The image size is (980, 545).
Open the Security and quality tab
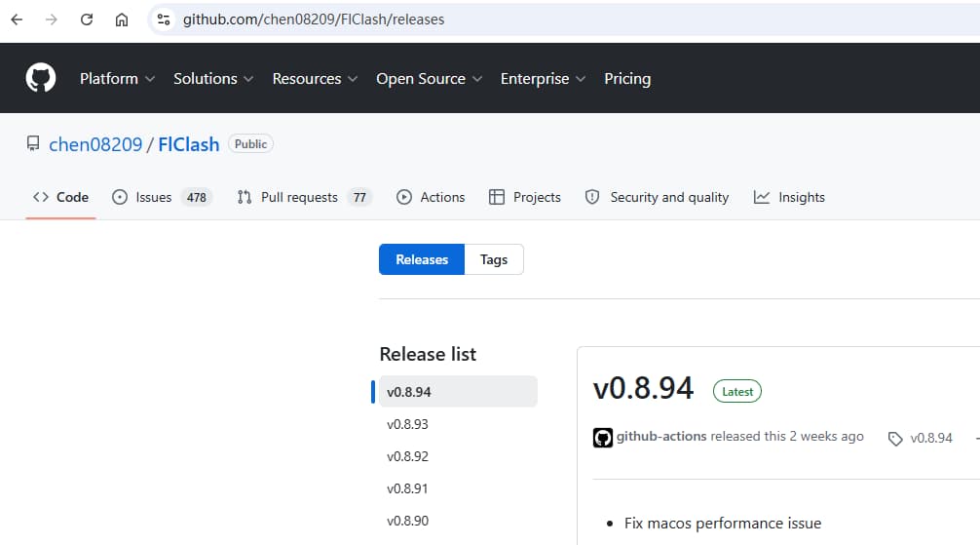(657, 197)
